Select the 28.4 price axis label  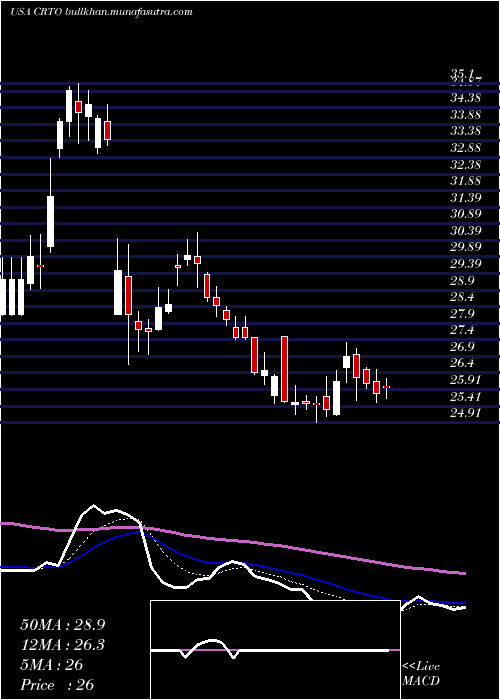point(462,297)
